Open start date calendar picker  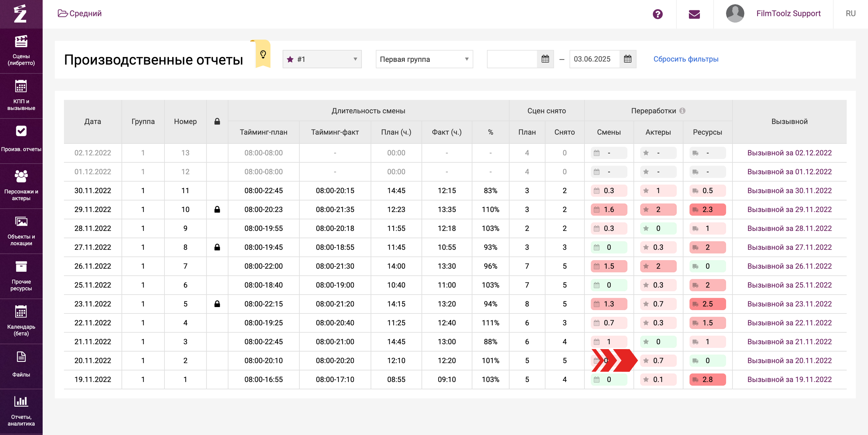click(x=545, y=59)
